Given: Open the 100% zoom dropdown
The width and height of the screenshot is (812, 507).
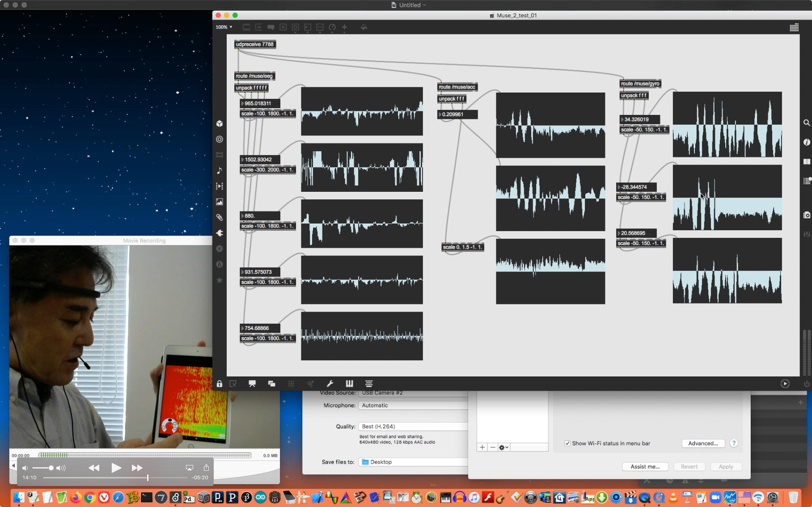Looking at the screenshot, I should click(x=224, y=27).
